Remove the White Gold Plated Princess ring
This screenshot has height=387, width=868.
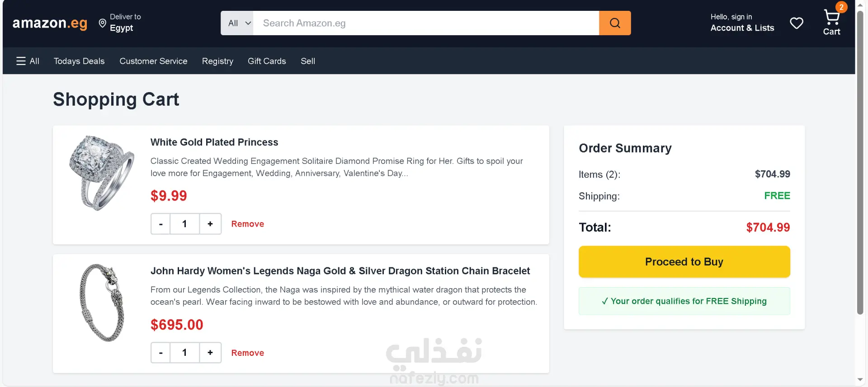point(247,224)
